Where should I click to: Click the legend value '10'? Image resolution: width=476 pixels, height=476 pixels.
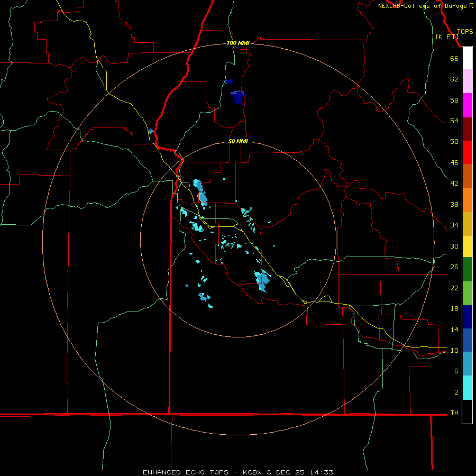[454, 350]
